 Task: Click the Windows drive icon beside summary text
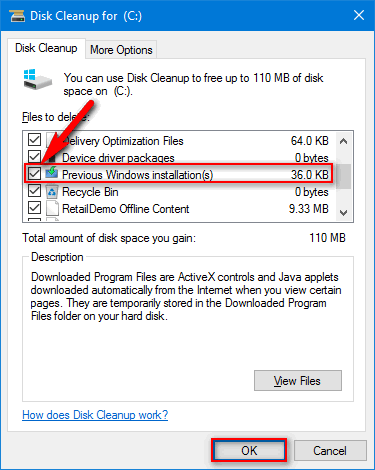coord(38,79)
